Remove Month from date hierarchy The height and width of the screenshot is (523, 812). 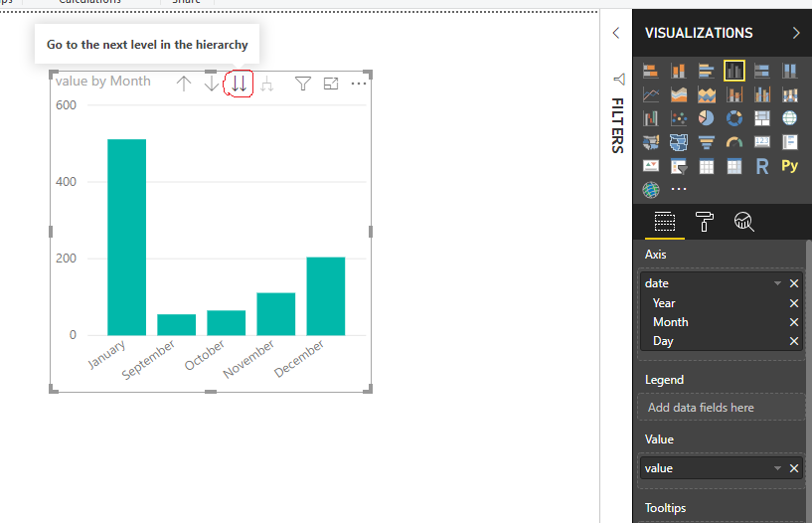click(x=794, y=322)
